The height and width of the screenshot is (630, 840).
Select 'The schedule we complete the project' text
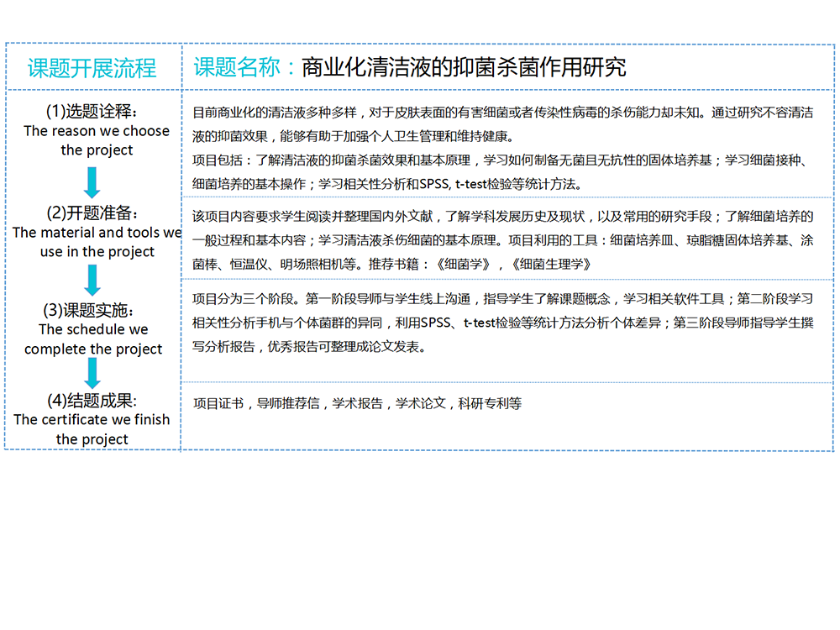pos(93,339)
